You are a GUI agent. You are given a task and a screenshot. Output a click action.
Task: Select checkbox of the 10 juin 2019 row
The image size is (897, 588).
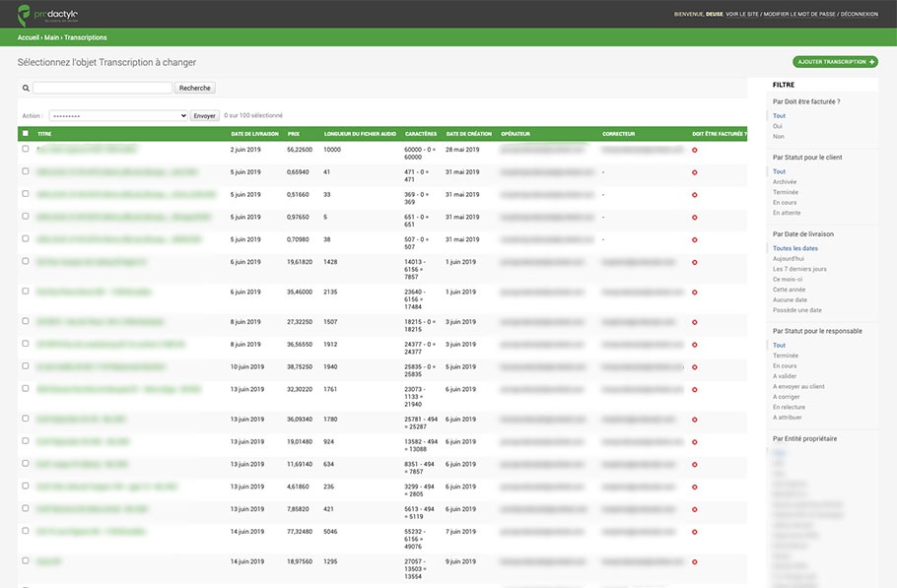(26, 365)
